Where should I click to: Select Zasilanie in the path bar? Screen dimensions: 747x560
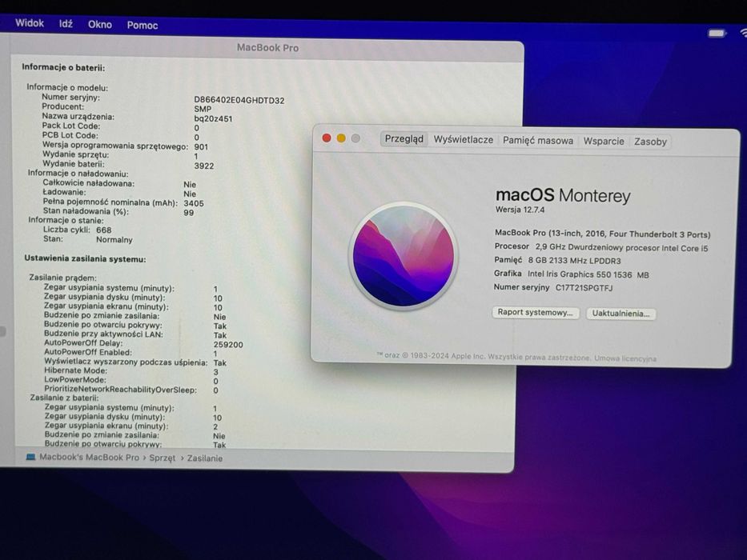point(205,458)
